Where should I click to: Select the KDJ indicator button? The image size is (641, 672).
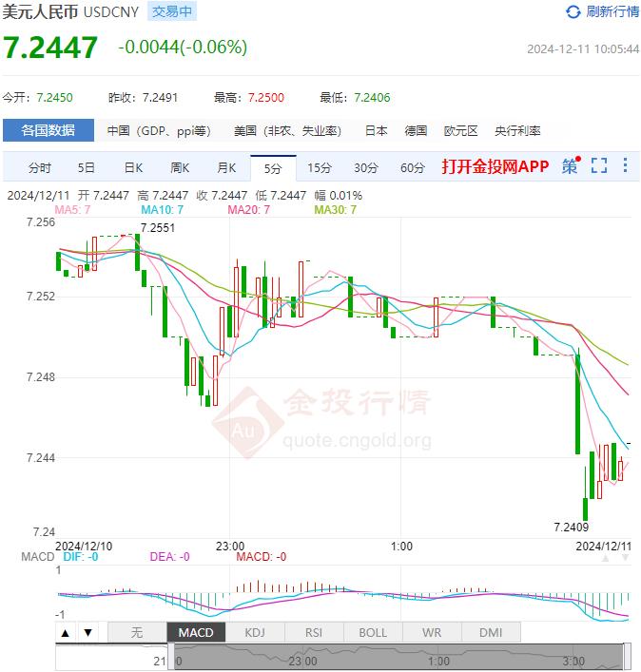pos(255,633)
